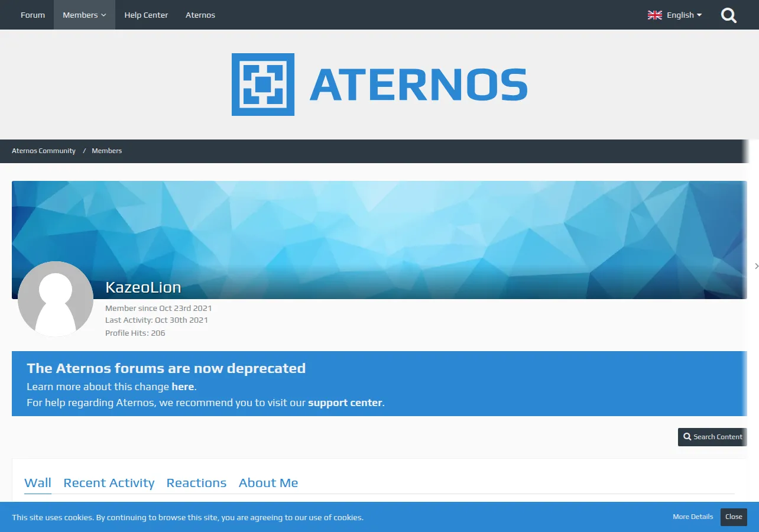
Task: Click the 'Member since Oct 23rd 2021' text
Action: tap(158, 308)
